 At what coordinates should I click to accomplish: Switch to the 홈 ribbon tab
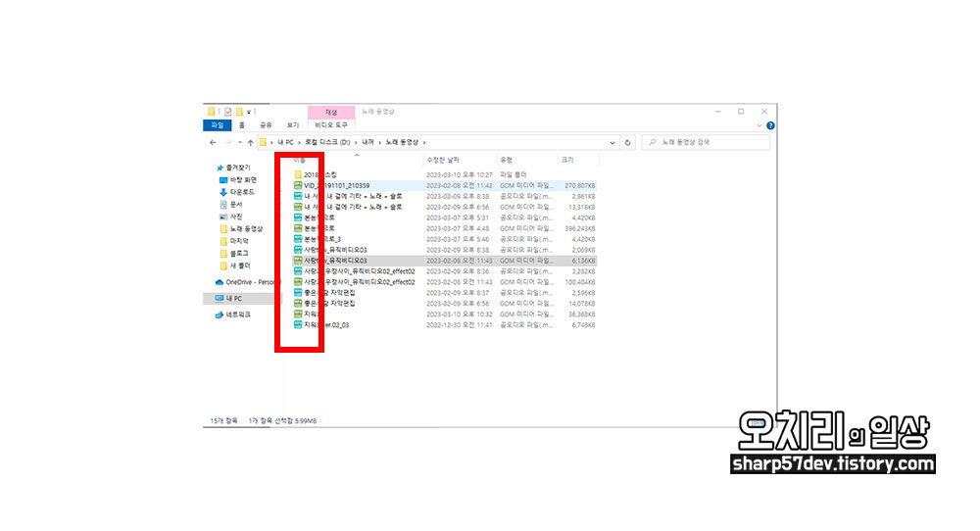(242, 125)
